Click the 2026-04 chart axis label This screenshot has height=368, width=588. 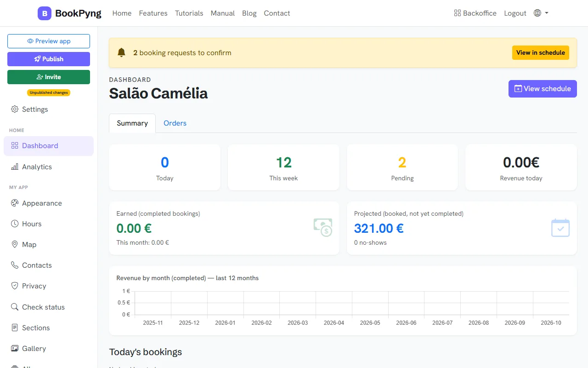tap(334, 323)
